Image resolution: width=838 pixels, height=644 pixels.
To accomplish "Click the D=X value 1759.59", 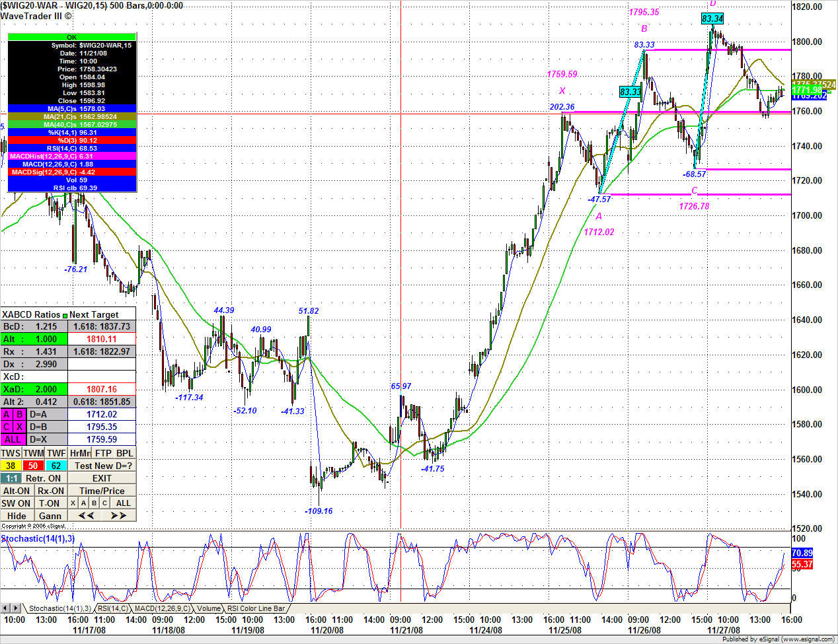I will click(x=102, y=439).
